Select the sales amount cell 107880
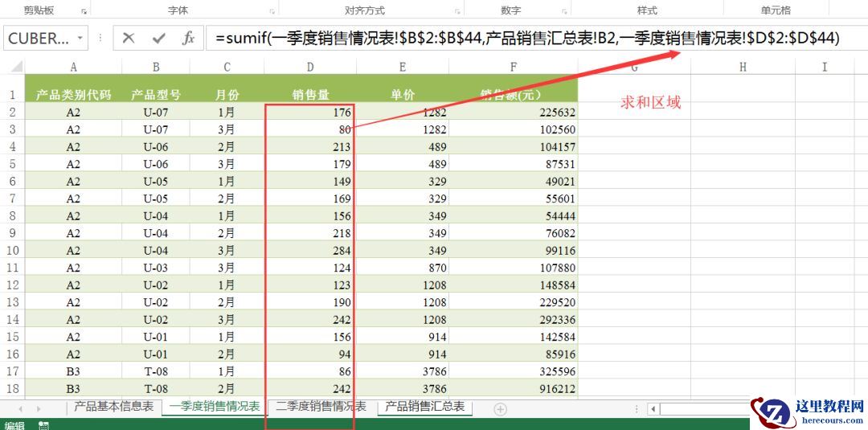The width and height of the screenshot is (868, 430). [513, 268]
